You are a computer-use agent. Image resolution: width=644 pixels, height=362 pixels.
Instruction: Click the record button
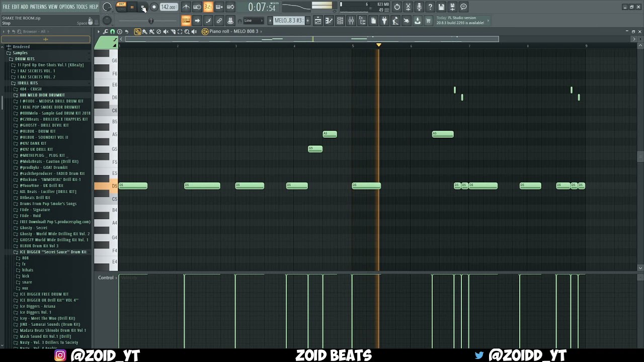[x=154, y=7]
